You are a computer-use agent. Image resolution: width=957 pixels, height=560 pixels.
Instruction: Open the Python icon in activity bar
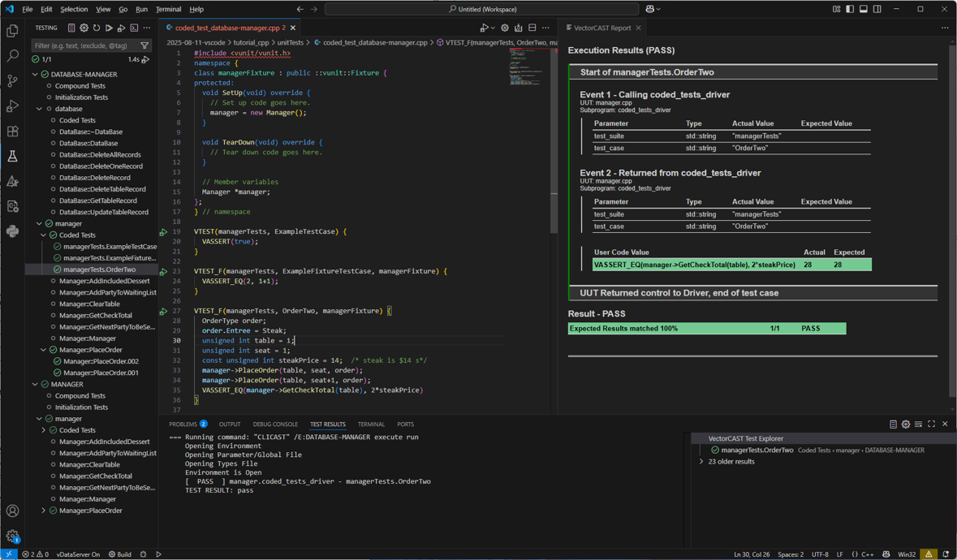(x=12, y=231)
